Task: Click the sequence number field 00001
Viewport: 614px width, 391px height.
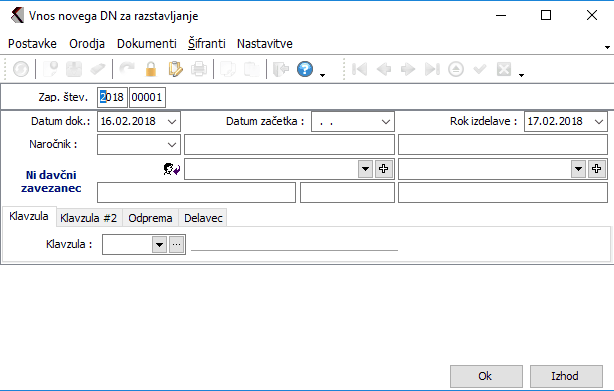Action: pos(147,97)
